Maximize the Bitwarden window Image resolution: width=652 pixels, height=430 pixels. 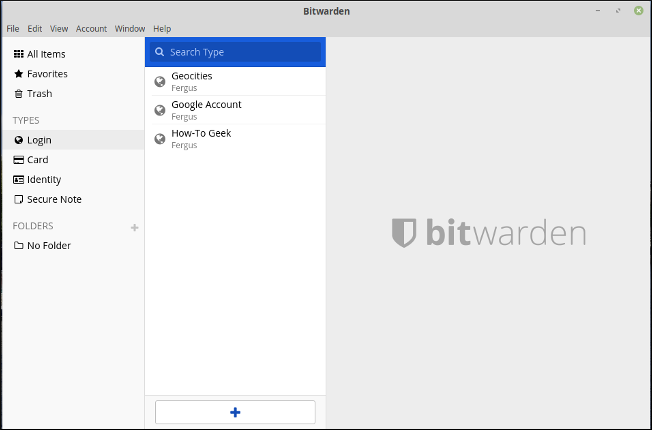[618, 10]
